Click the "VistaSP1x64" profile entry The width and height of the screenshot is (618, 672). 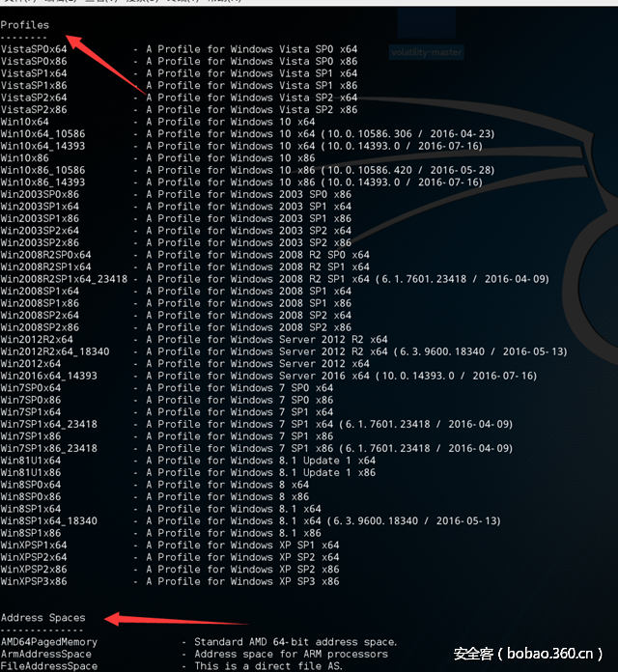pyautogui.click(x=34, y=73)
